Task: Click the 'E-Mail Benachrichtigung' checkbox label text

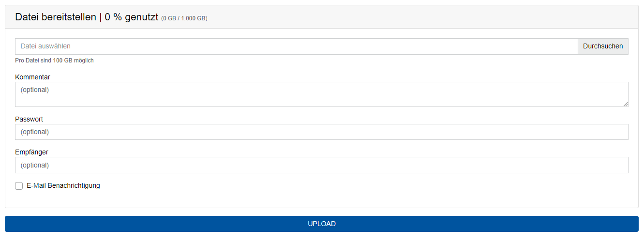Action: pyautogui.click(x=63, y=185)
